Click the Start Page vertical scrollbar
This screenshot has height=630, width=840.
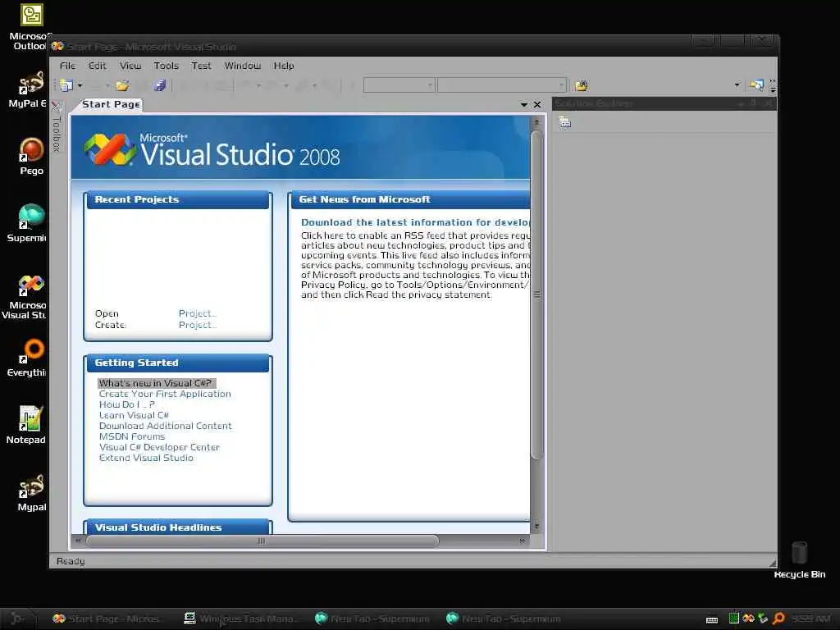536,294
